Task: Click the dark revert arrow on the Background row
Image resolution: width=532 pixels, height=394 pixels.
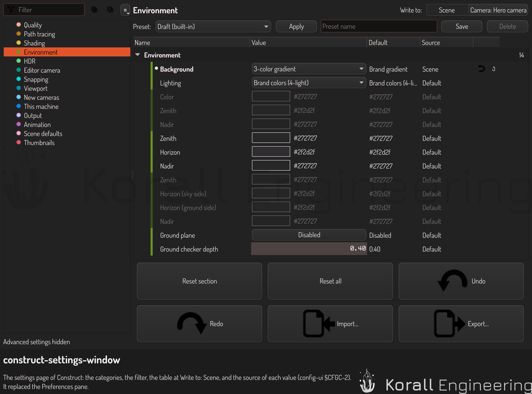Action: [481, 69]
